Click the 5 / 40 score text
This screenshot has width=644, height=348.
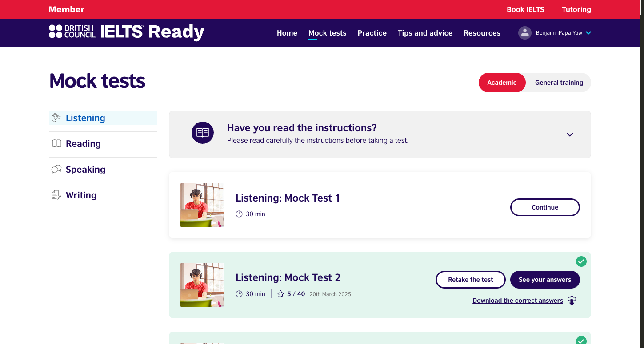tap(296, 294)
